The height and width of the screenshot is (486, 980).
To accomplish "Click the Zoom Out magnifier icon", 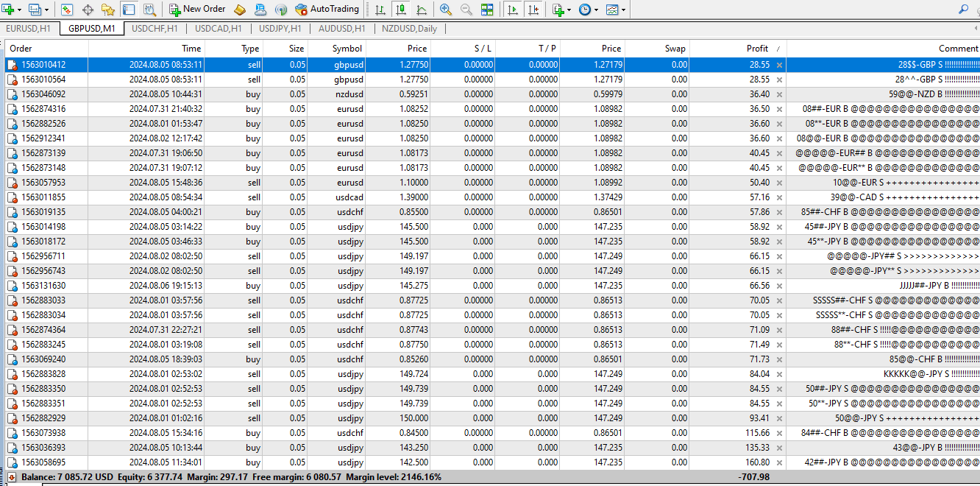I will (x=466, y=10).
